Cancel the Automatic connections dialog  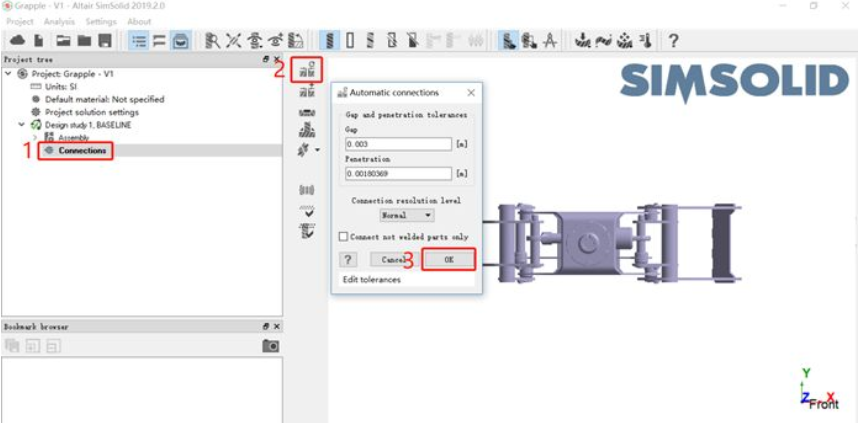coord(393,260)
